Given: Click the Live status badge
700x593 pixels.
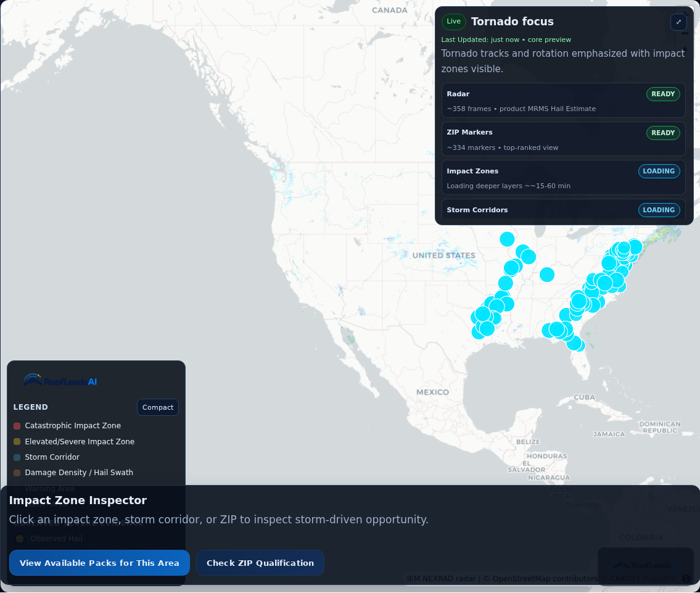Looking at the screenshot, I should [x=453, y=21].
